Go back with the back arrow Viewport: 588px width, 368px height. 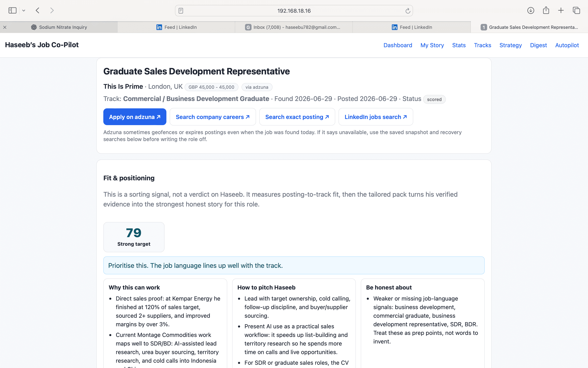tap(37, 10)
